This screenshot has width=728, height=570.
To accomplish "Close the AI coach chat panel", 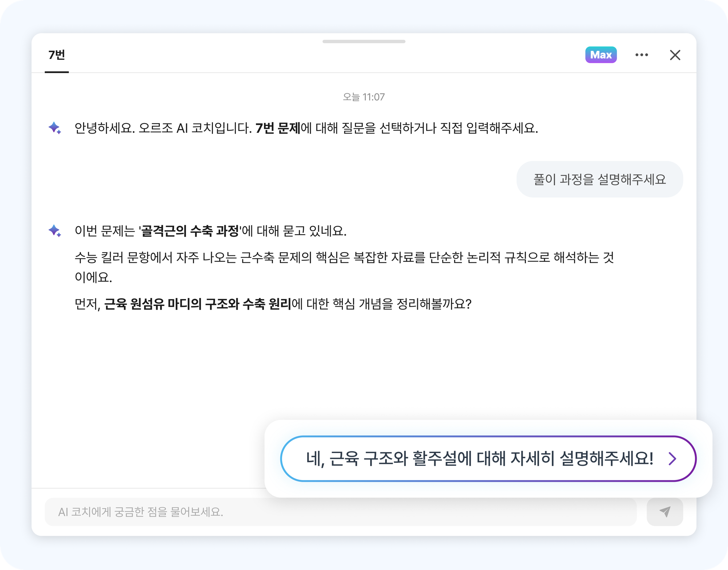I will [675, 55].
